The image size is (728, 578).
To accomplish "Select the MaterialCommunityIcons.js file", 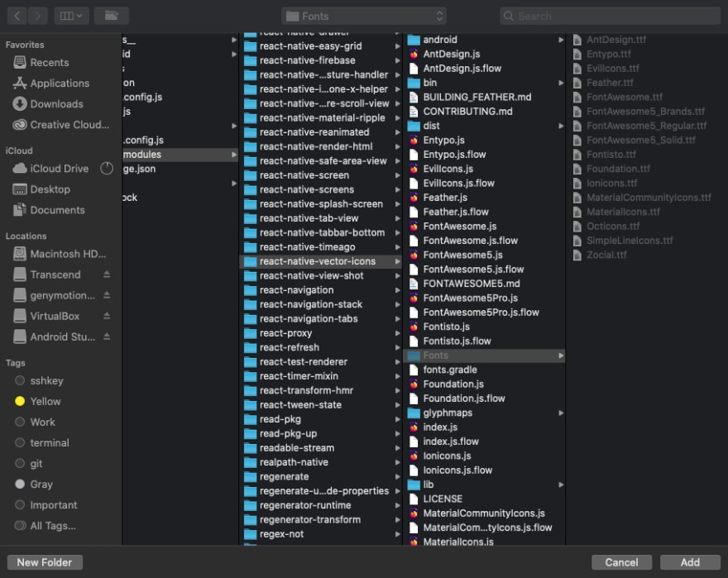I will pos(484,514).
